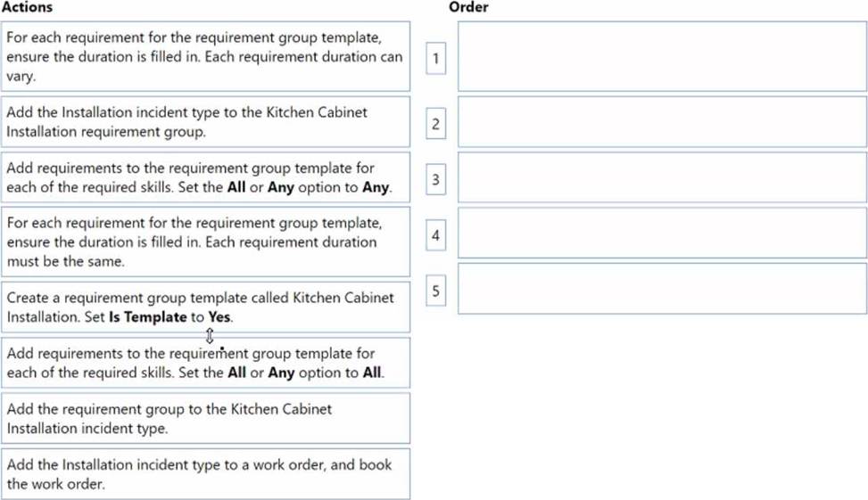Click the number 5 order label

(435, 291)
